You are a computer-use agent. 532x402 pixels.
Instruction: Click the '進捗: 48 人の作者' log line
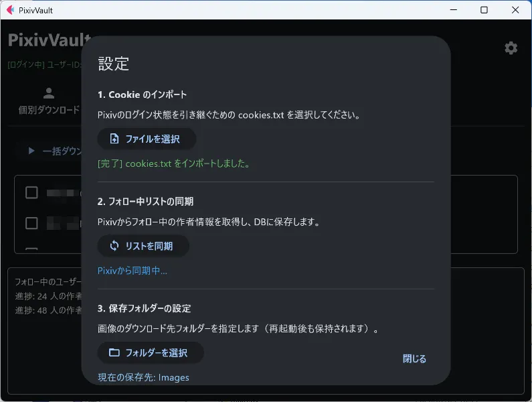[x=48, y=310]
